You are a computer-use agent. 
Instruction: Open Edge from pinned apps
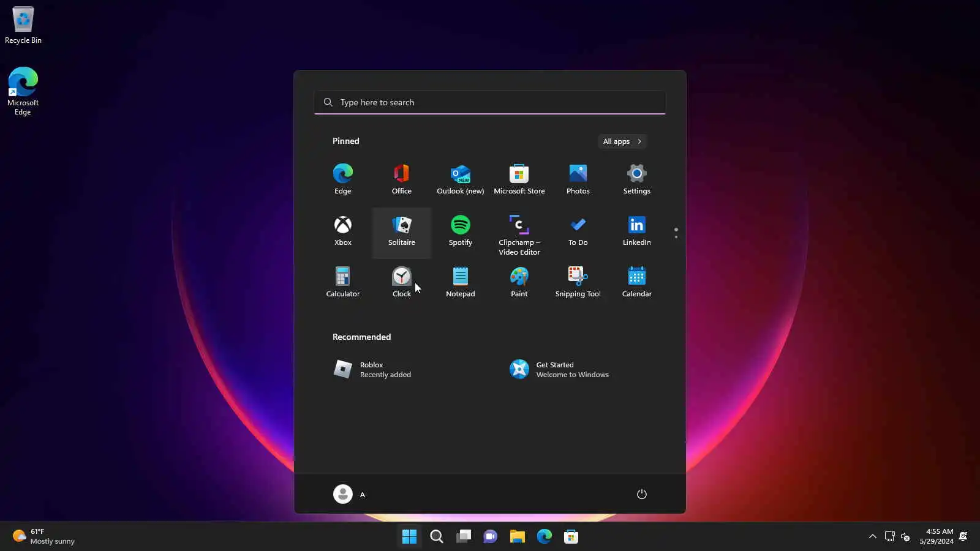pos(343,179)
